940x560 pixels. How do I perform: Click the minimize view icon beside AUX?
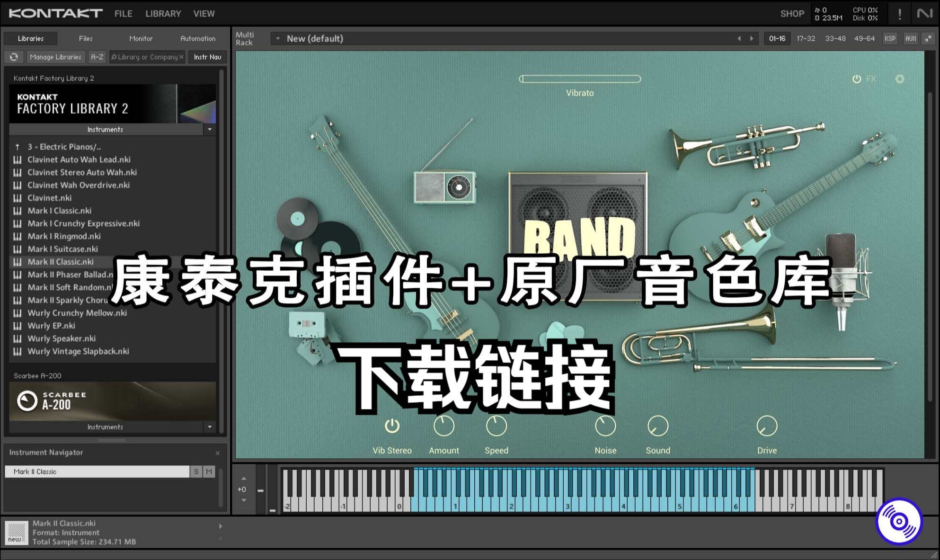tap(927, 38)
